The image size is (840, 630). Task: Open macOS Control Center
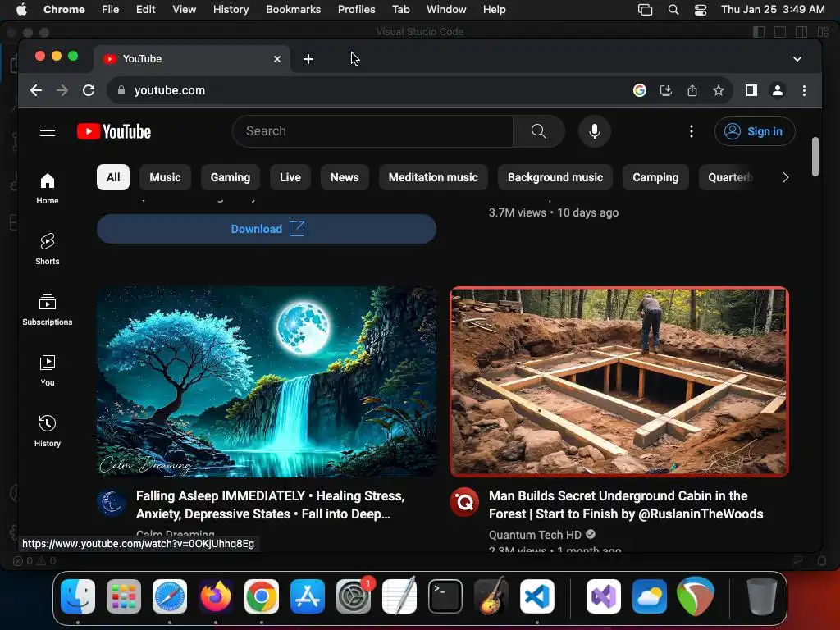click(701, 9)
